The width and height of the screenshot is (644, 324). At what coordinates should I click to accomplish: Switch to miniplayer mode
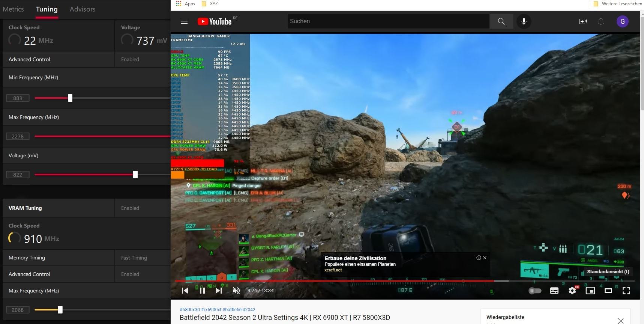pyautogui.click(x=590, y=291)
